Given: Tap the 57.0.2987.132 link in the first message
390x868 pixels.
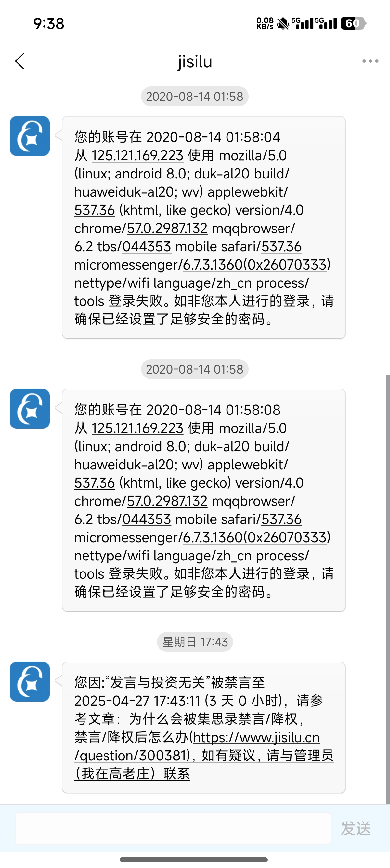Looking at the screenshot, I should 167,229.
